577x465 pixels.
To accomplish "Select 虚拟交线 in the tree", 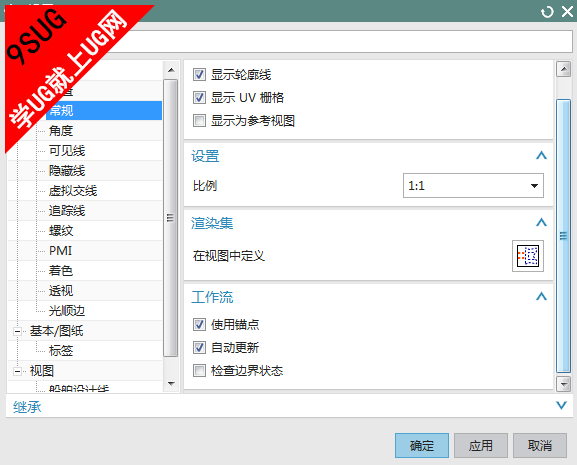I will pyautogui.click(x=73, y=191).
